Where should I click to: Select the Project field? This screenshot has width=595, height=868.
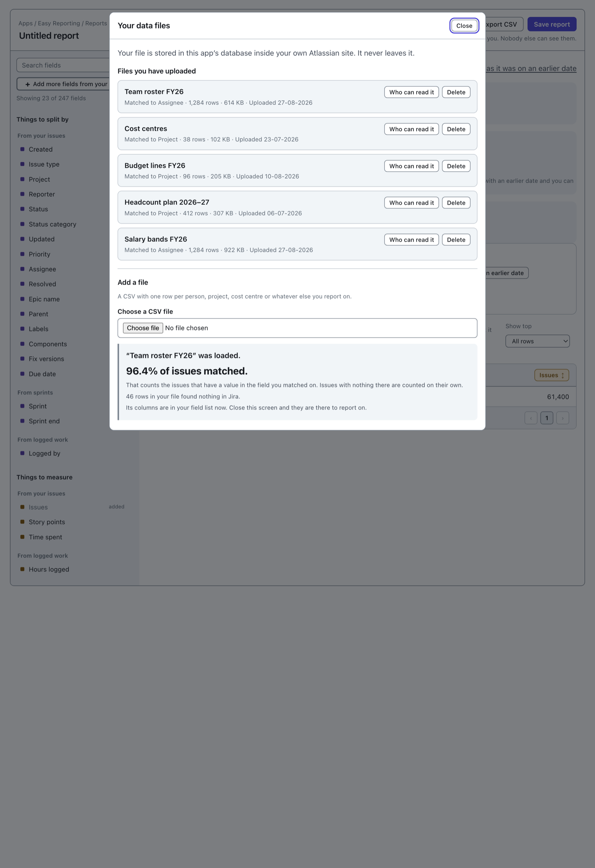39,179
